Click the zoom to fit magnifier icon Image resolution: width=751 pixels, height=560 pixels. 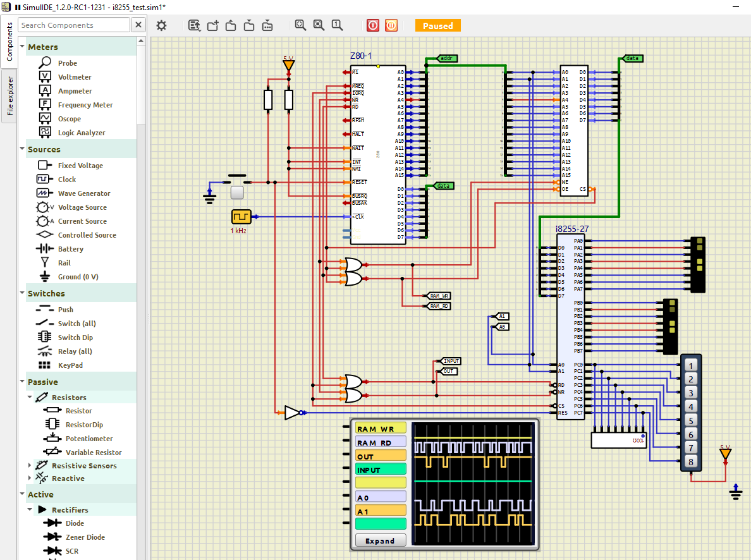click(300, 25)
